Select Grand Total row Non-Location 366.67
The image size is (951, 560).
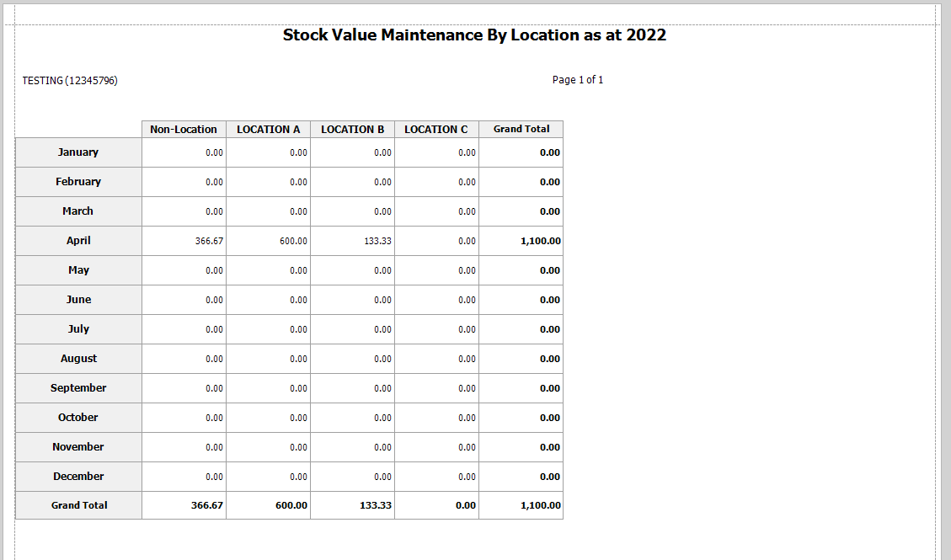coord(184,505)
